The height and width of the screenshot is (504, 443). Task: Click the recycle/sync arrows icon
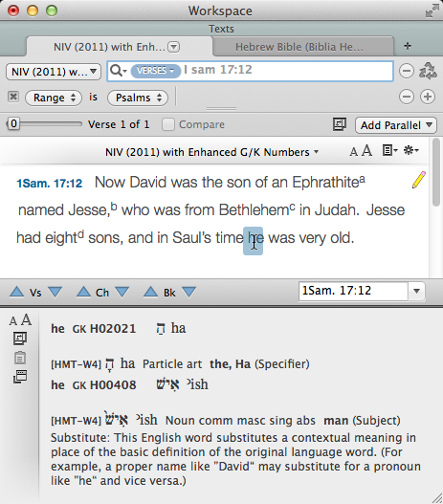(x=428, y=71)
